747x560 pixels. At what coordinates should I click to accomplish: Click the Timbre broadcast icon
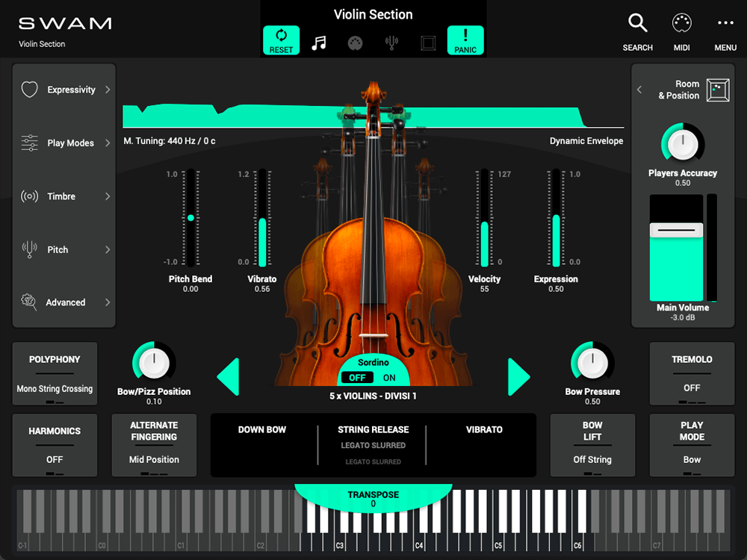click(30, 196)
